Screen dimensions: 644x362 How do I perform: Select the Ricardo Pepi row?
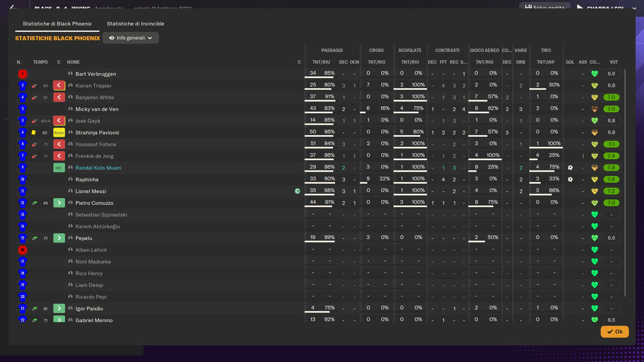[x=319, y=297]
